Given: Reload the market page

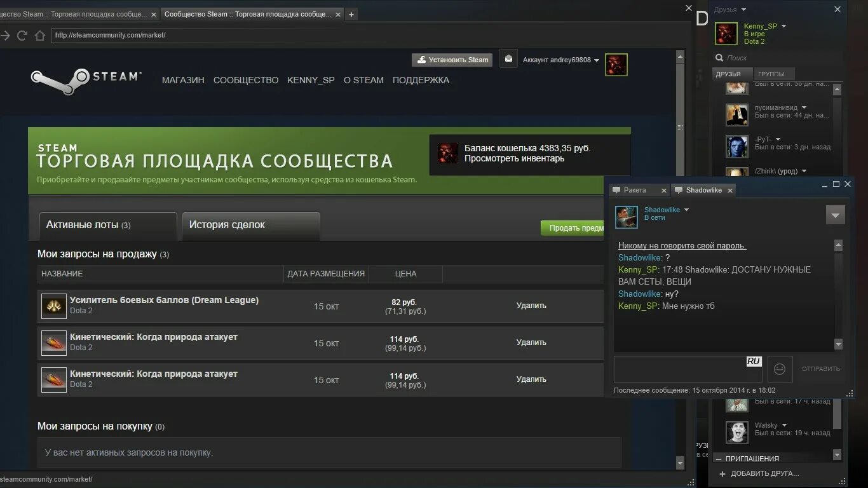Looking at the screenshot, I should click(22, 36).
